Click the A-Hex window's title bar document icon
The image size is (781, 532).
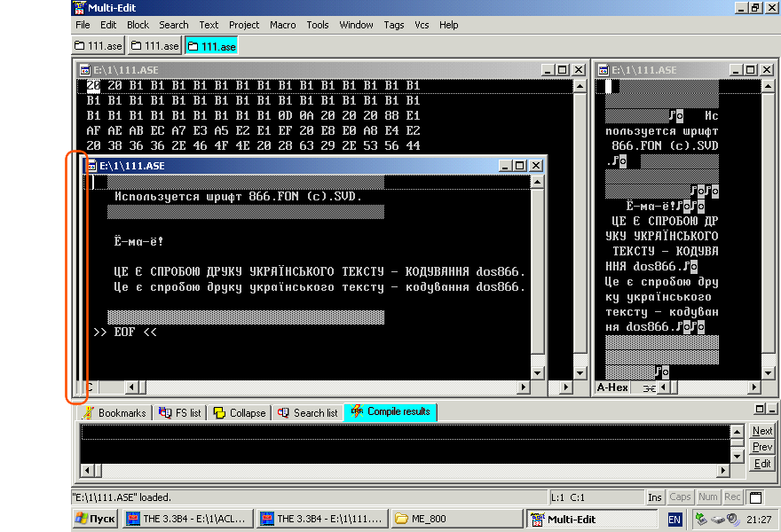click(603, 70)
